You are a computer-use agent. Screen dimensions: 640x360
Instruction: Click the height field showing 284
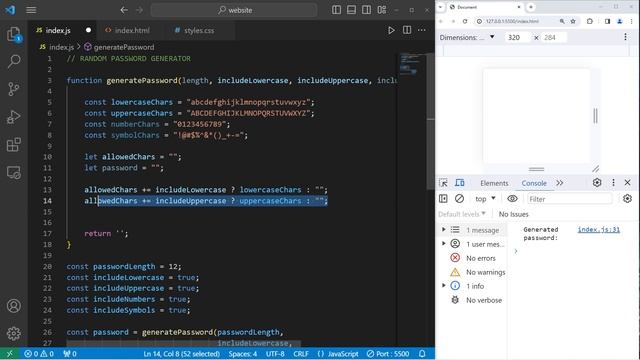pos(553,37)
